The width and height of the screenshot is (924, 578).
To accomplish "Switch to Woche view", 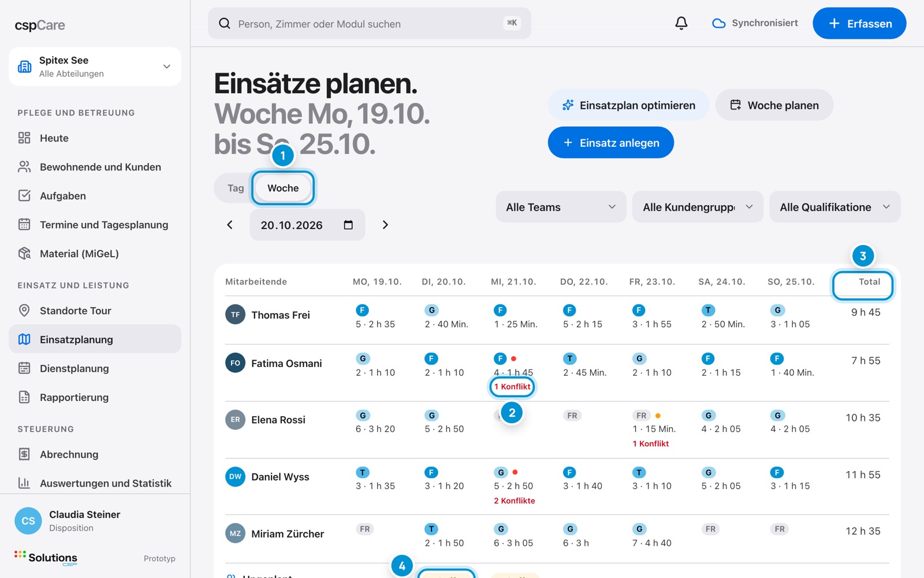I will click(x=283, y=188).
